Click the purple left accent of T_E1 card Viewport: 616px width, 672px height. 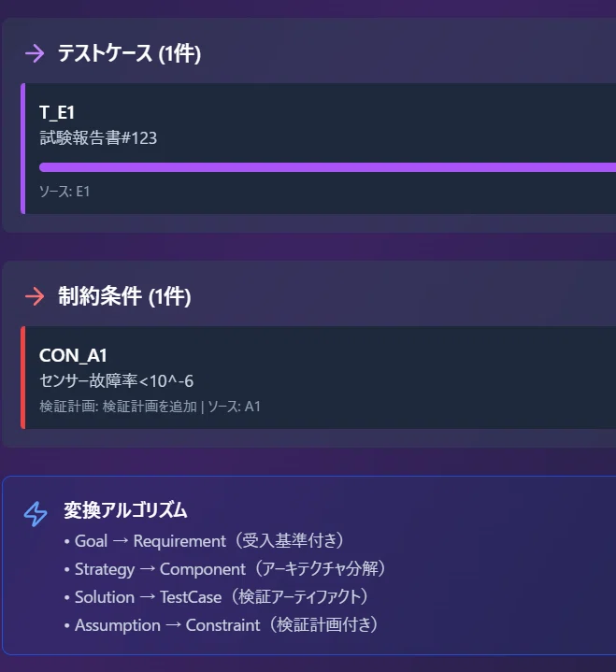click(23, 149)
